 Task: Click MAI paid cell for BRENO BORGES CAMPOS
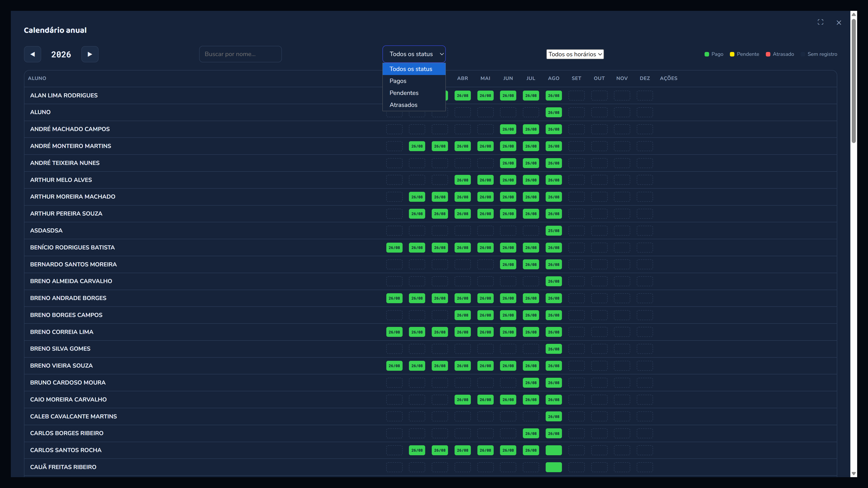(485, 315)
